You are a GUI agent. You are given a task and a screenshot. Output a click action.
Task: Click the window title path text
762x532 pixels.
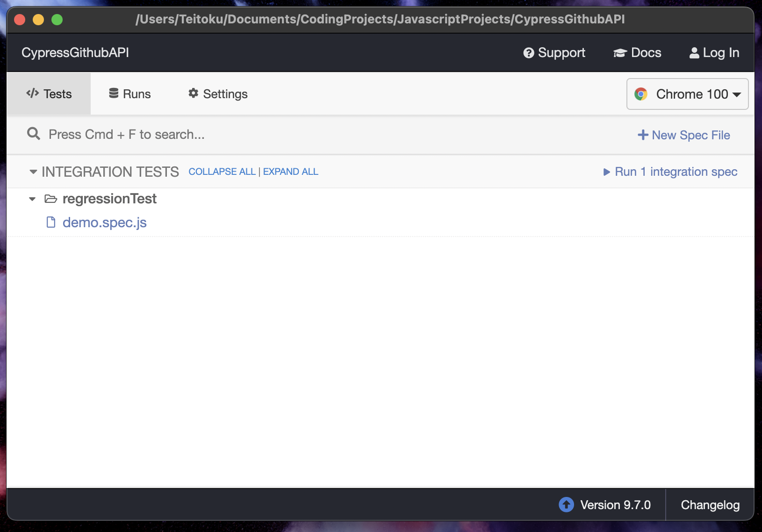pyautogui.click(x=380, y=19)
